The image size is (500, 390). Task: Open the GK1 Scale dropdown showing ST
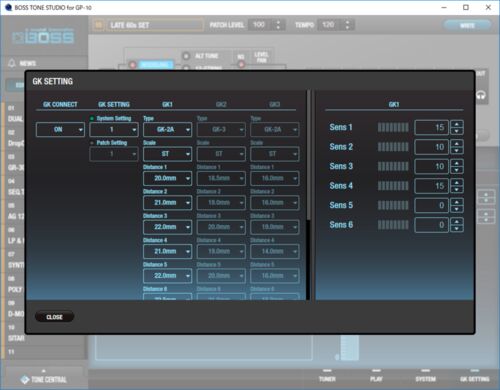167,154
